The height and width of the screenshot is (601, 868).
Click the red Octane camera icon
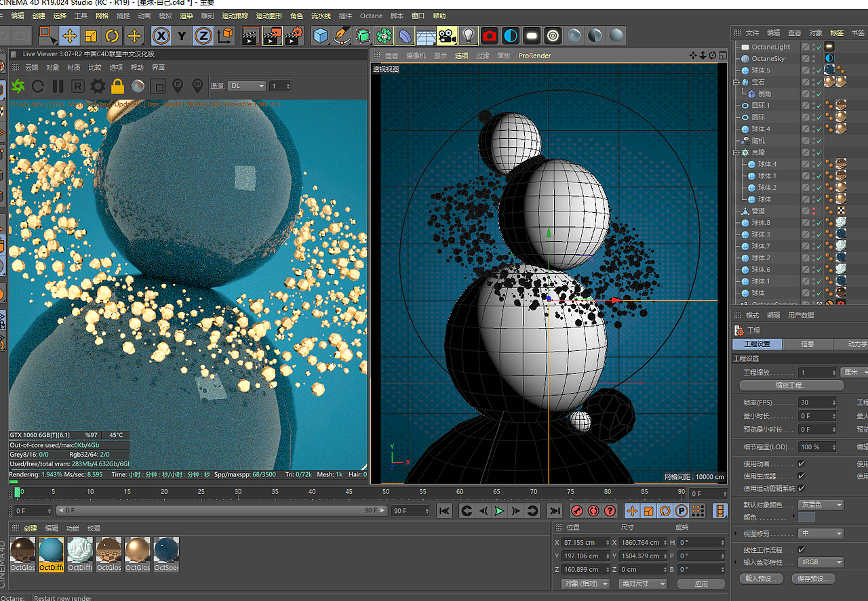pos(489,36)
